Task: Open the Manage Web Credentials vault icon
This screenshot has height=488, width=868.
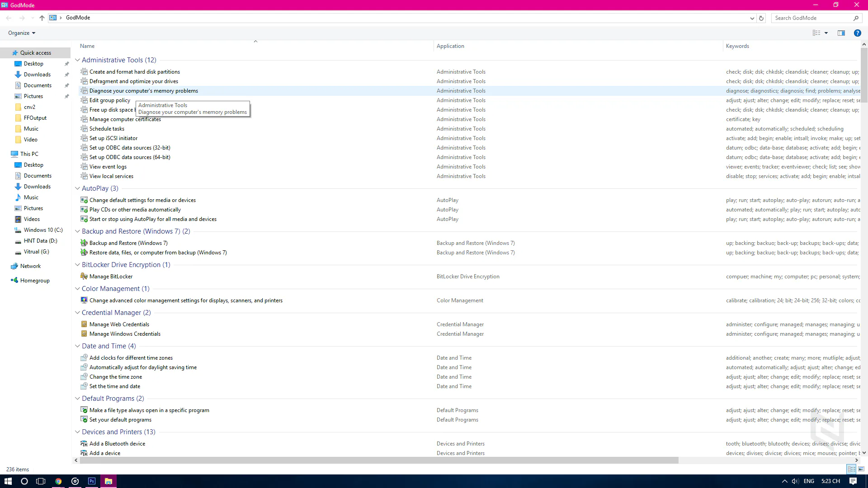Action: coord(84,324)
